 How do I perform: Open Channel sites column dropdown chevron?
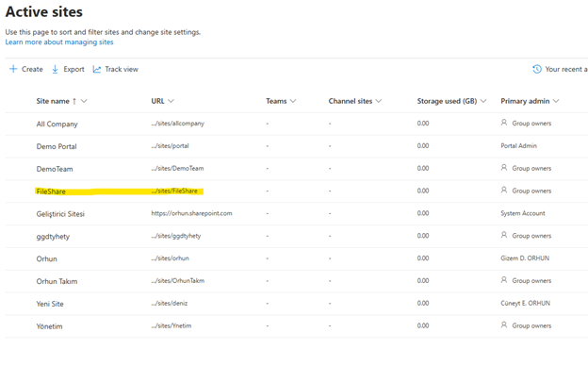click(x=379, y=101)
